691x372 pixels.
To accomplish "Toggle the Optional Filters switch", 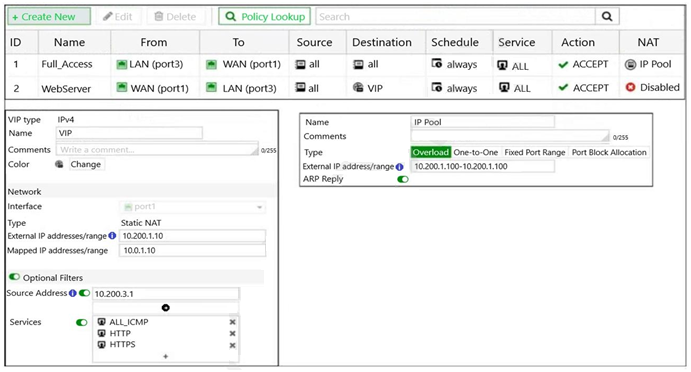I will coord(15,277).
